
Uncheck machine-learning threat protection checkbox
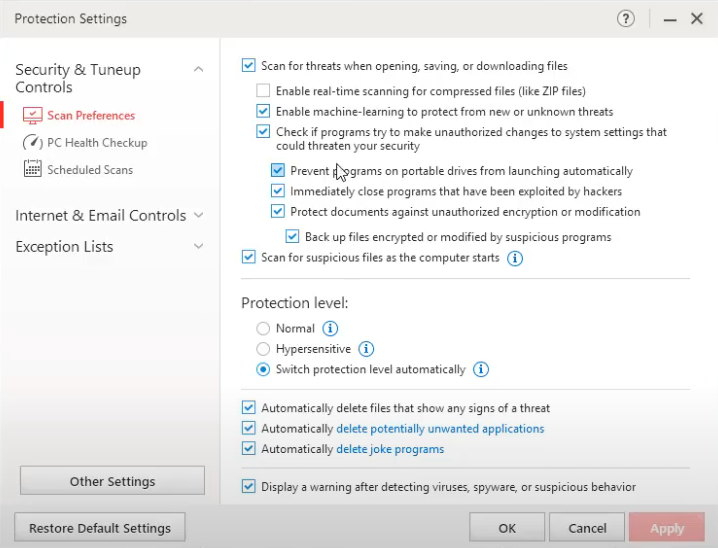click(x=263, y=112)
